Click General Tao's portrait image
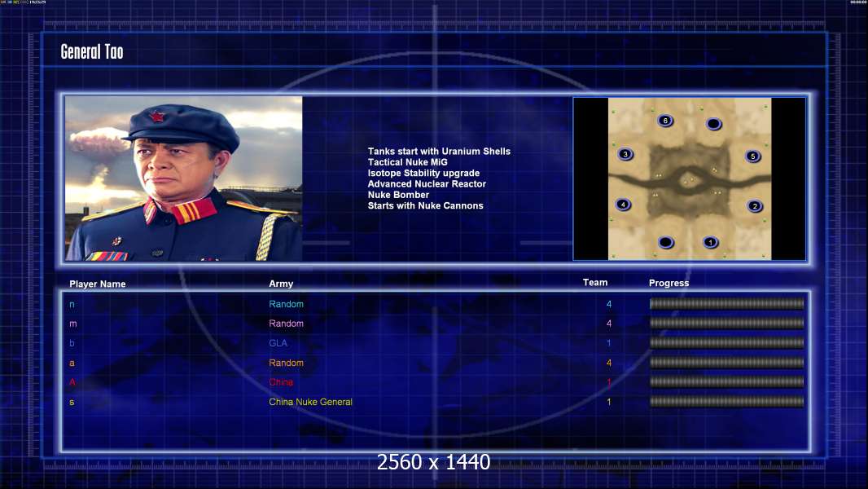The image size is (868, 489). (184, 178)
